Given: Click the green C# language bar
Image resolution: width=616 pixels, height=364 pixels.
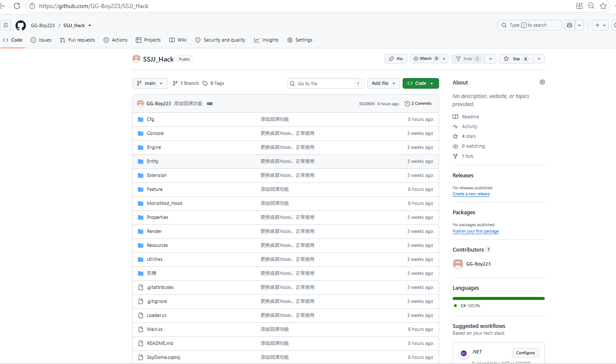Looking at the screenshot, I should click(x=498, y=299).
